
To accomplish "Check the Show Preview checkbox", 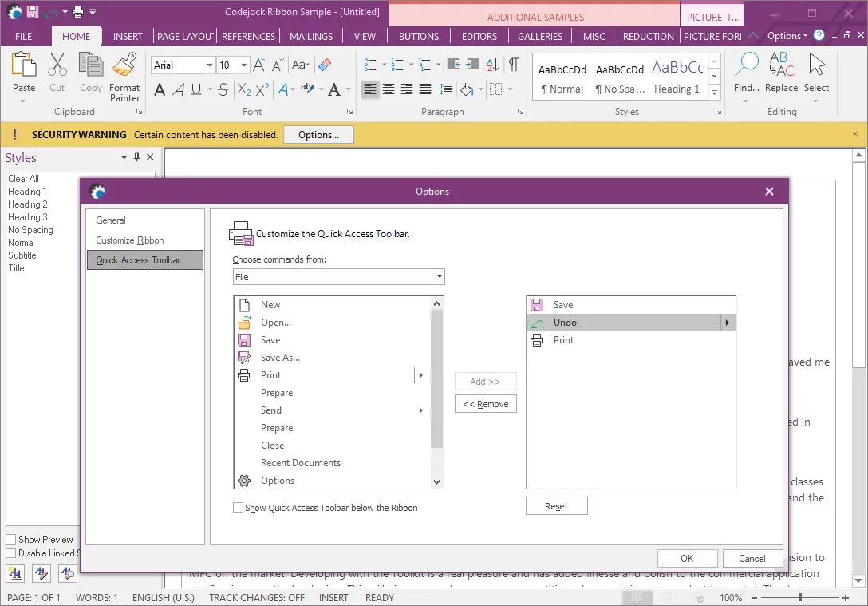I will point(11,540).
